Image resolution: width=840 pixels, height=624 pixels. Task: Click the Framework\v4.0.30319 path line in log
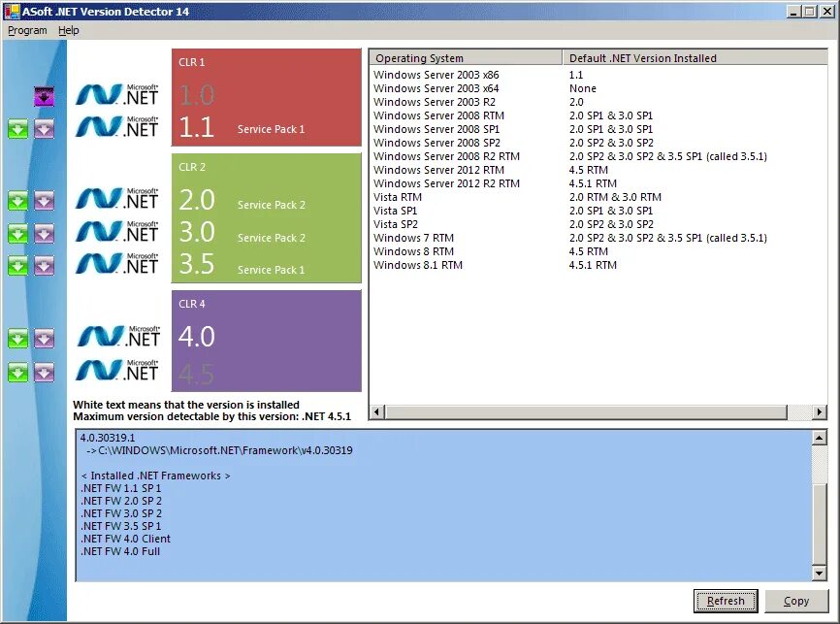pos(219,450)
